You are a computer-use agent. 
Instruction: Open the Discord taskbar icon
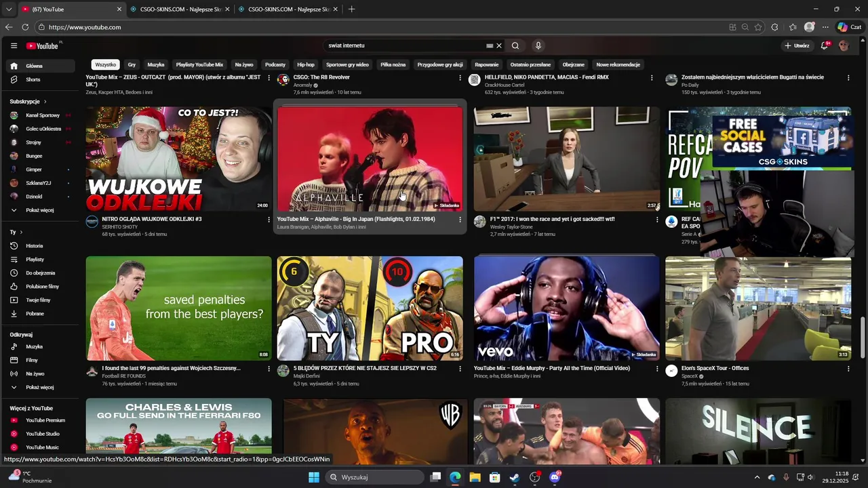click(555, 477)
